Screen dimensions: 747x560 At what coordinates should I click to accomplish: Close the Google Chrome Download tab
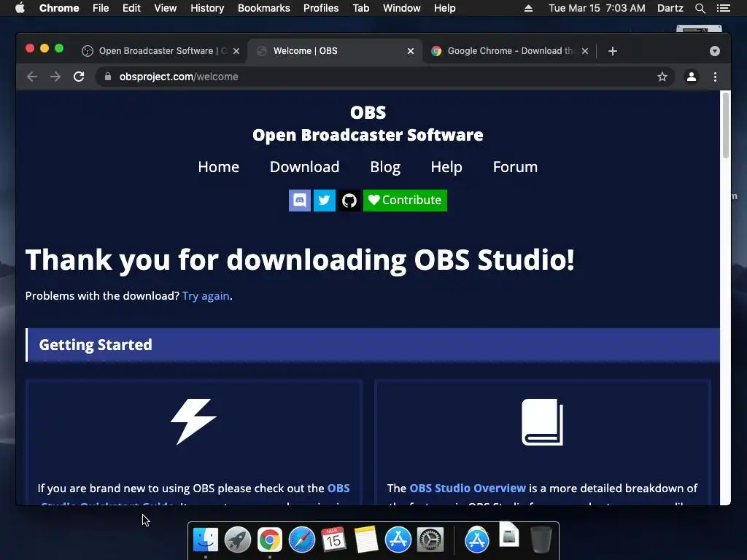click(x=585, y=51)
